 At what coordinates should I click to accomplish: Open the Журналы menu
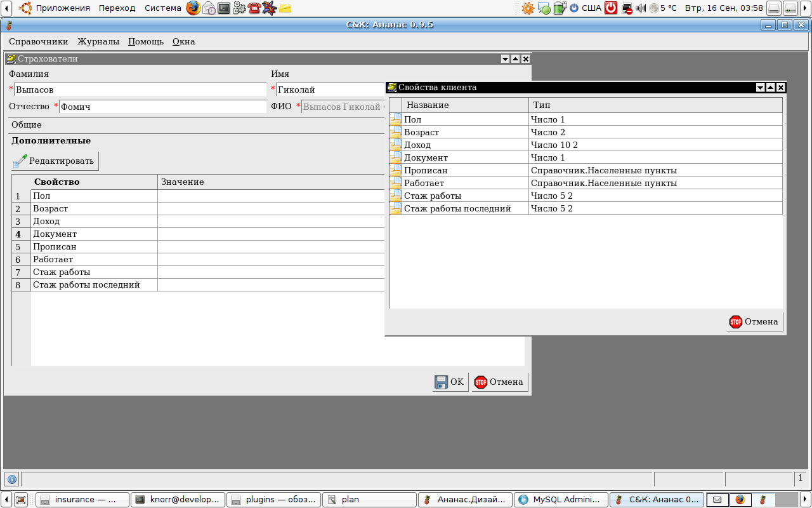[x=98, y=42]
